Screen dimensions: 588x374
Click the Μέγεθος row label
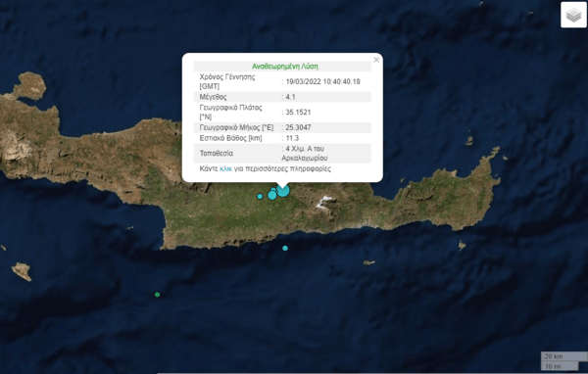(x=213, y=97)
